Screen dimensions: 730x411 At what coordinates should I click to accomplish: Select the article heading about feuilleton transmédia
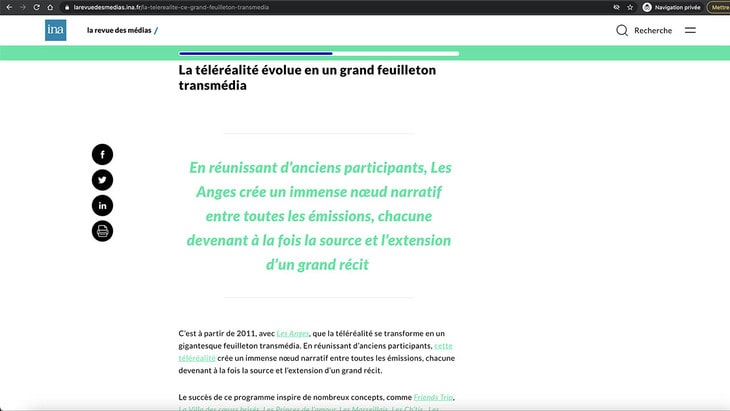(x=307, y=78)
